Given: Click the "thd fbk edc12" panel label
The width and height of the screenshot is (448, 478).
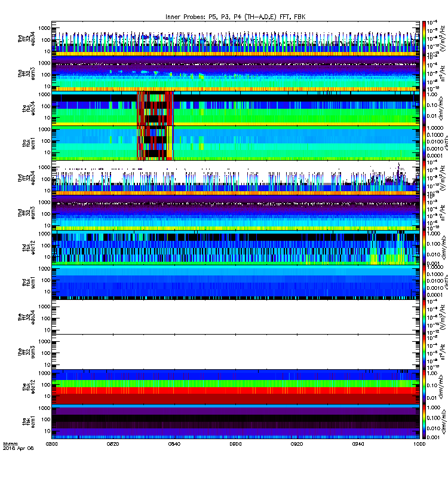Looking at the screenshot, I should (29, 247).
